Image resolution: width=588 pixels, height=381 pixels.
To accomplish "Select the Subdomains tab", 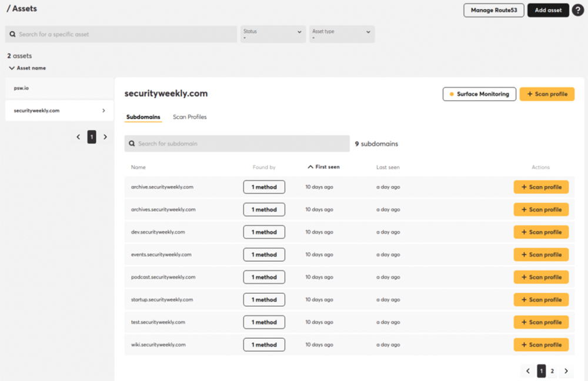I will pos(143,117).
